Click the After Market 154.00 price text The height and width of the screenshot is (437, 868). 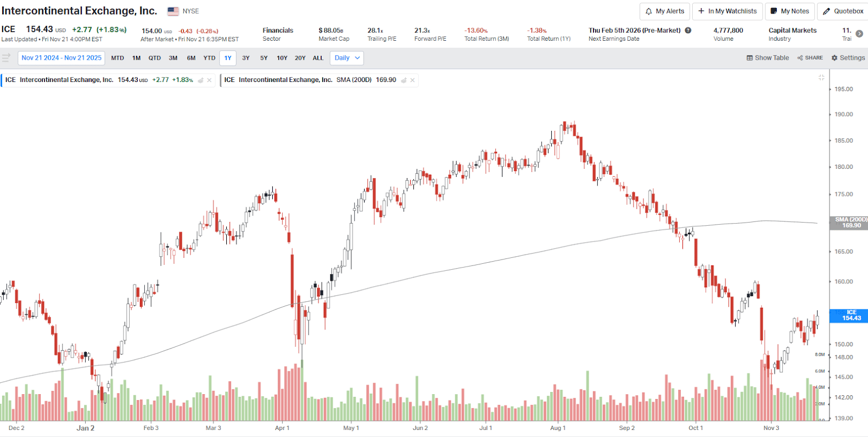[x=152, y=31]
